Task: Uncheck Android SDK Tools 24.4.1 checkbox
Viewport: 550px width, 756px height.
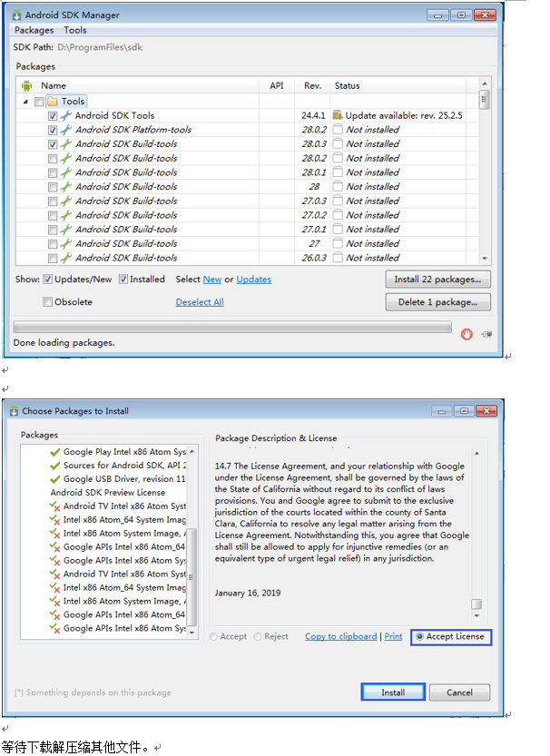Action: [x=53, y=116]
